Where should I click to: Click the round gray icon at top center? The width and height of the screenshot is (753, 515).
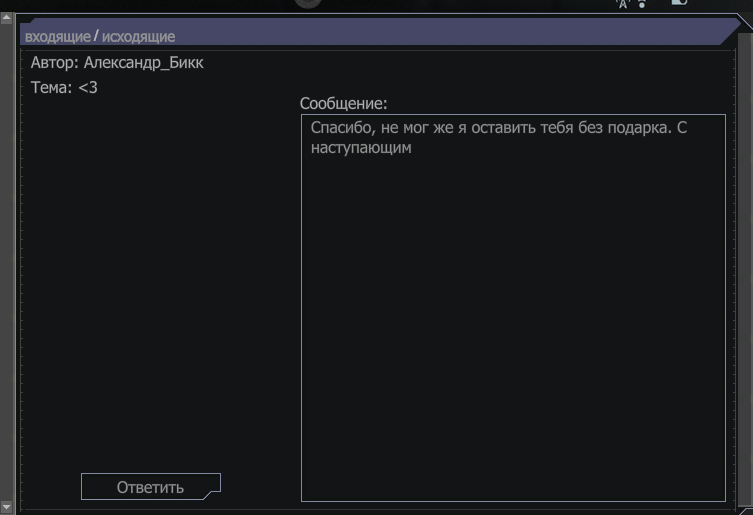point(308,4)
